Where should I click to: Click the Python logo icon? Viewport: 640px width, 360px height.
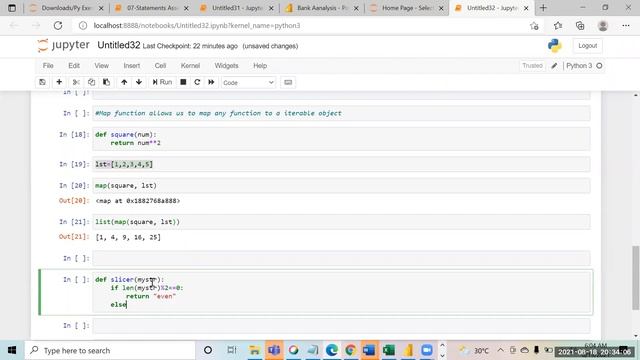[x=555, y=46]
